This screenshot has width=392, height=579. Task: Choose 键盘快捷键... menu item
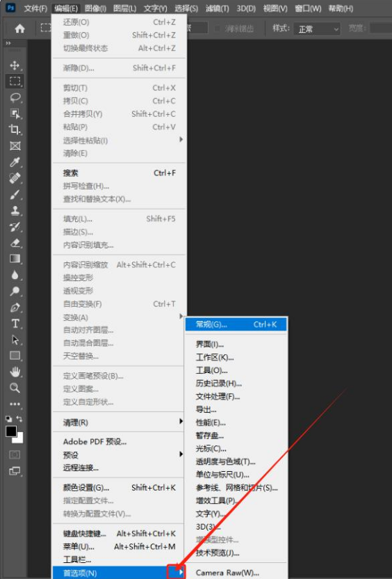click(x=119, y=534)
